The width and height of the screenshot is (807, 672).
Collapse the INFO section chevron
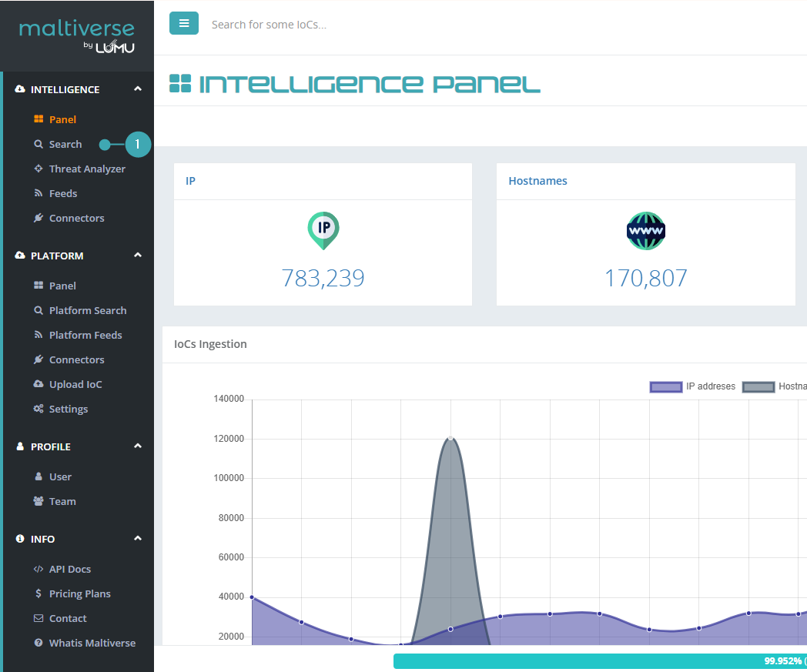138,539
